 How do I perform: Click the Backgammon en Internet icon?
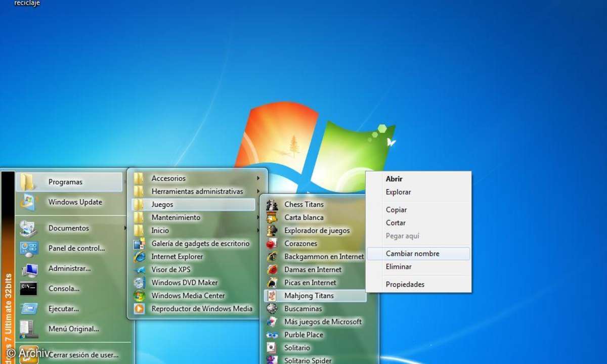272,257
